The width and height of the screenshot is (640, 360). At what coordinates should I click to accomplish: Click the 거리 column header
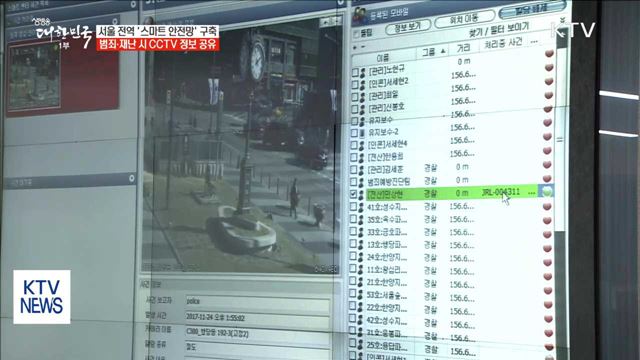tap(463, 48)
